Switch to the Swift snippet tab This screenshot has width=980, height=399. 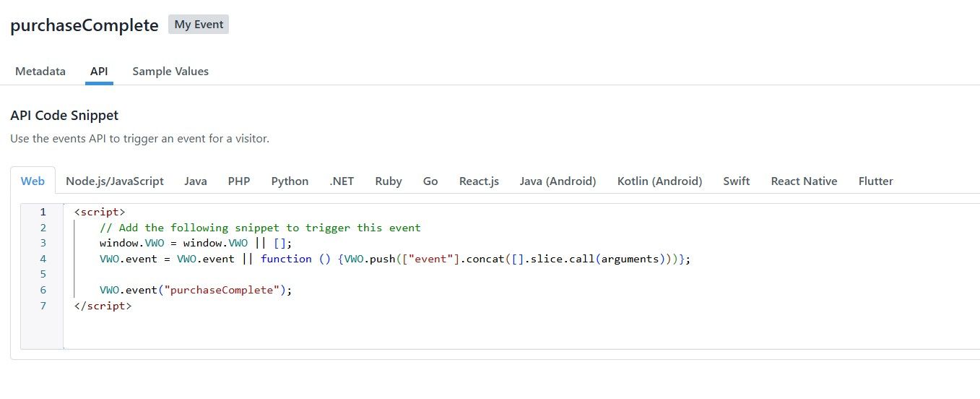point(737,181)
